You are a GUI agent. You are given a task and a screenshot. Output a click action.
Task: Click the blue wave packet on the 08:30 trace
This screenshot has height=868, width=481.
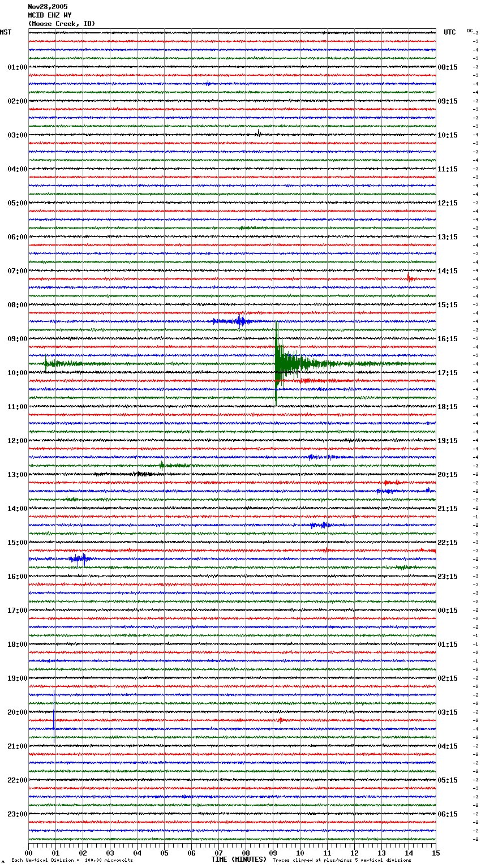tap(233, 321)
